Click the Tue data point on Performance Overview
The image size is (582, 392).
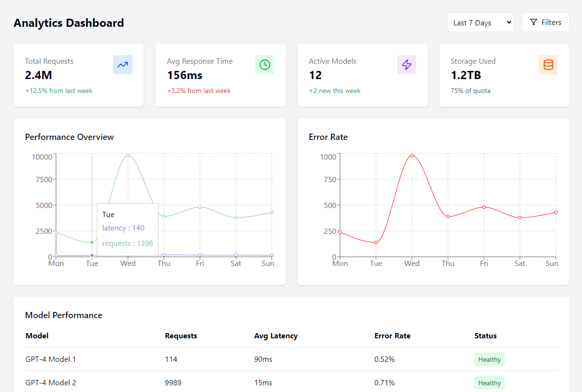click(91, 242)
